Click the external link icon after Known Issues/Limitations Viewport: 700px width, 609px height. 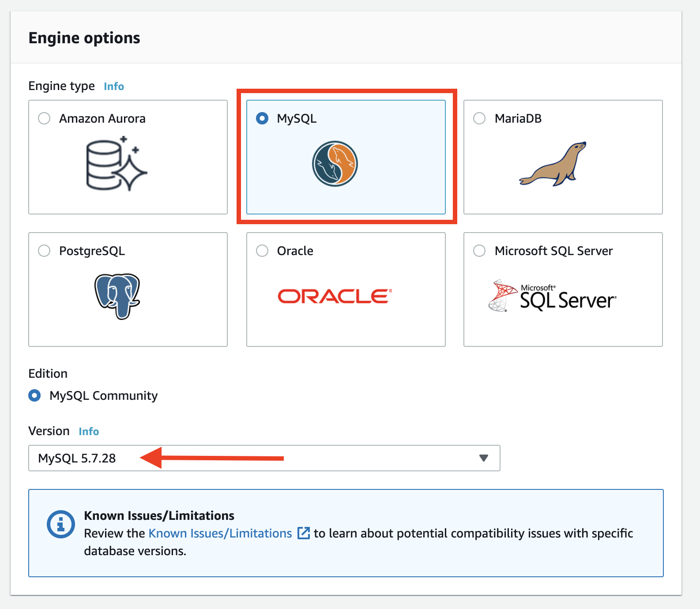pos(304,533)
